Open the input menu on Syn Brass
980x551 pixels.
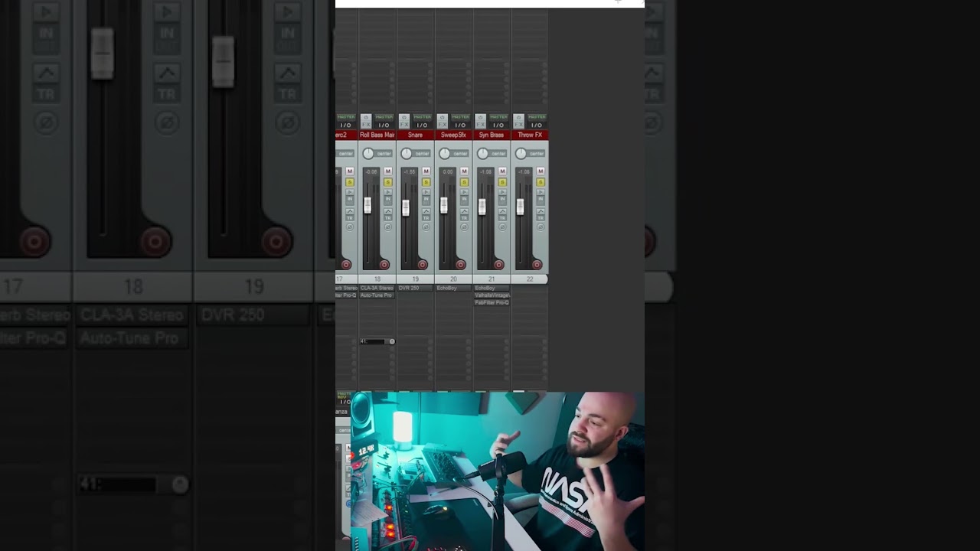(503, 199)
